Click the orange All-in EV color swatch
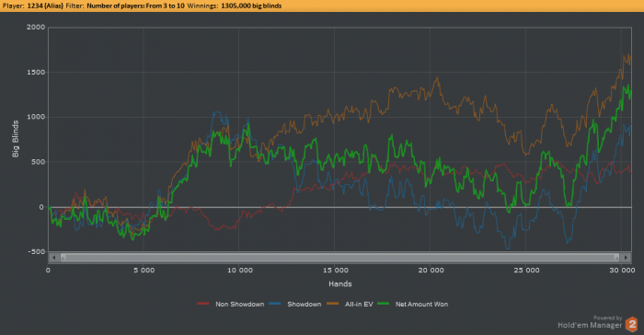The height and width of the screenshot is (335, 644). (x=333, y=304)
